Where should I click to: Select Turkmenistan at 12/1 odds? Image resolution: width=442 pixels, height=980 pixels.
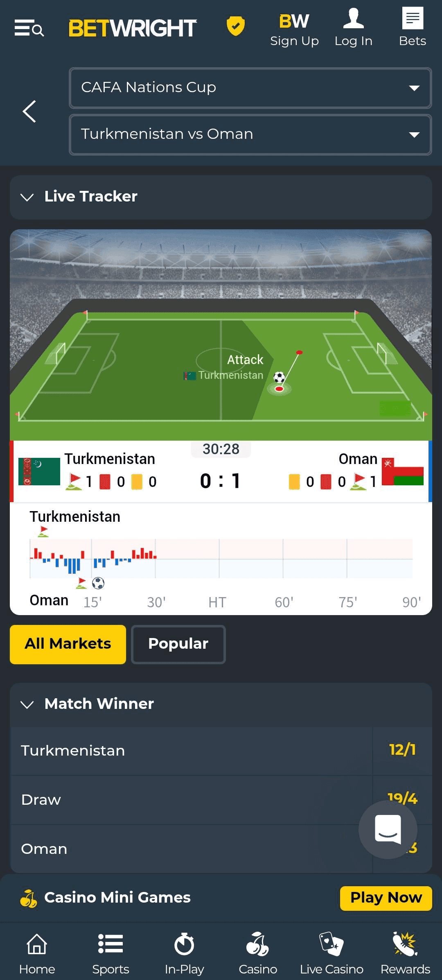221,750
